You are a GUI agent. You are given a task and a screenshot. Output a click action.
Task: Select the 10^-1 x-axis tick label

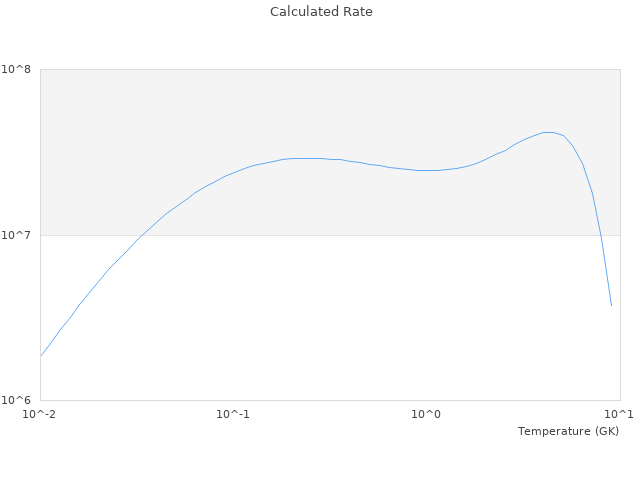coord(233,414)
